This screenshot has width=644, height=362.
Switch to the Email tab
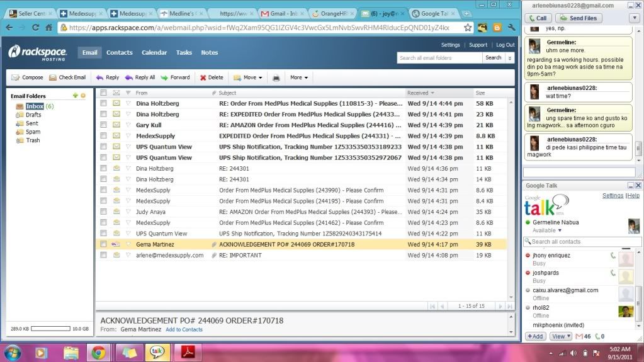[x=89, y=52]
